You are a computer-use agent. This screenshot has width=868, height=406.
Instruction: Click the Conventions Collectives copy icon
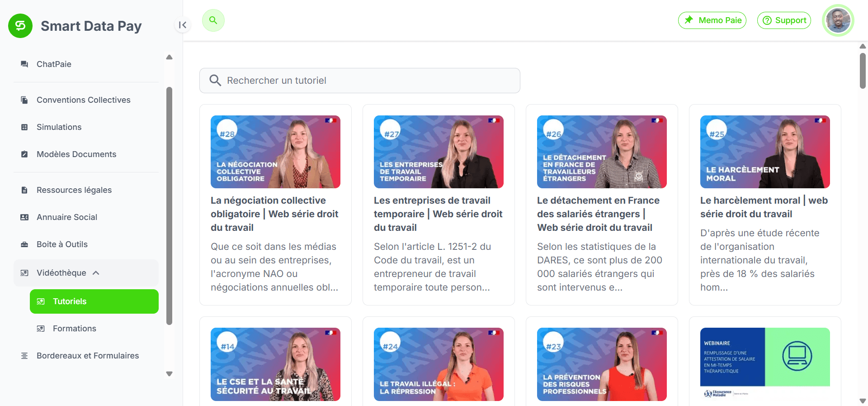coord(24,100)
